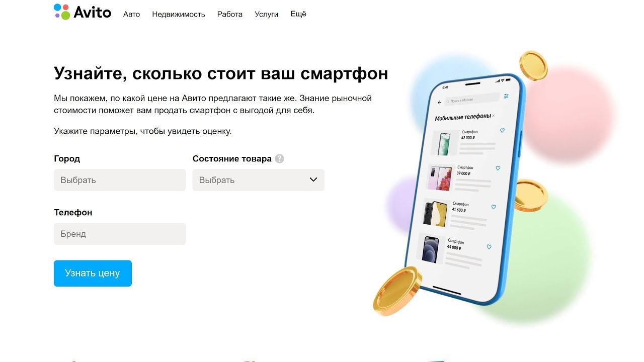Click the heart icon on 44 000 ₽ smartphone
644x362 pixels.
489,247
